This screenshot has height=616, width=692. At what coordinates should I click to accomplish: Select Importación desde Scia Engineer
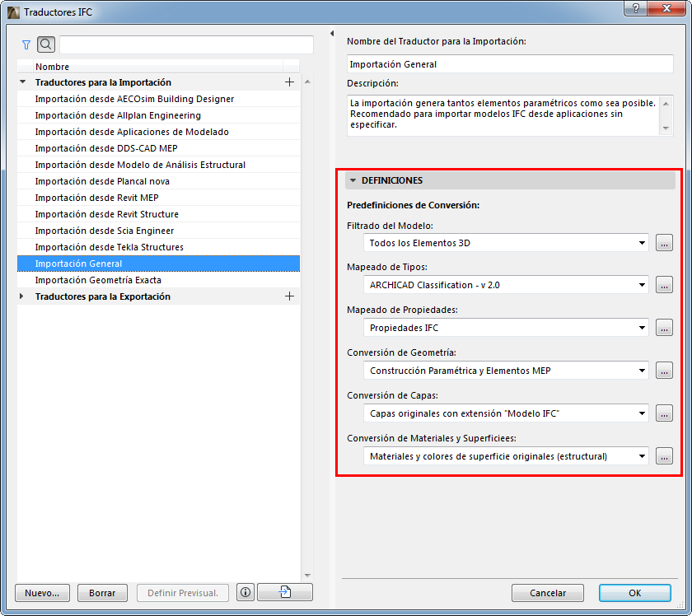[158, 231]
